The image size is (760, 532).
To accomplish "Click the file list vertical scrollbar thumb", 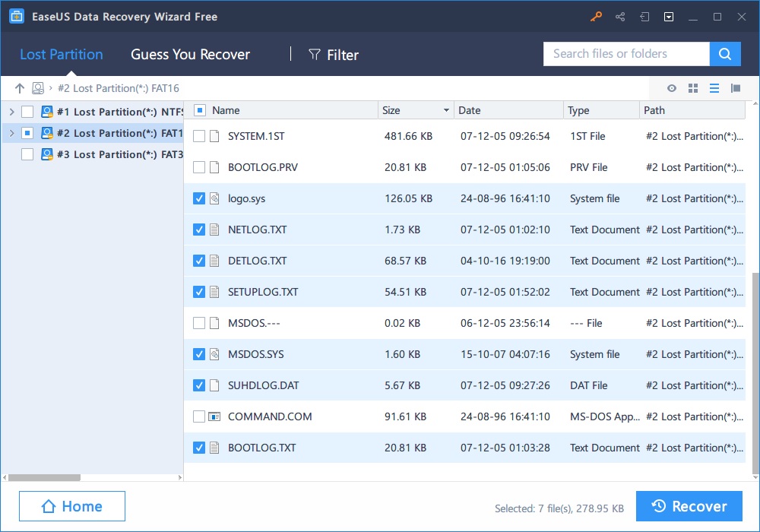I will point(755,373).
